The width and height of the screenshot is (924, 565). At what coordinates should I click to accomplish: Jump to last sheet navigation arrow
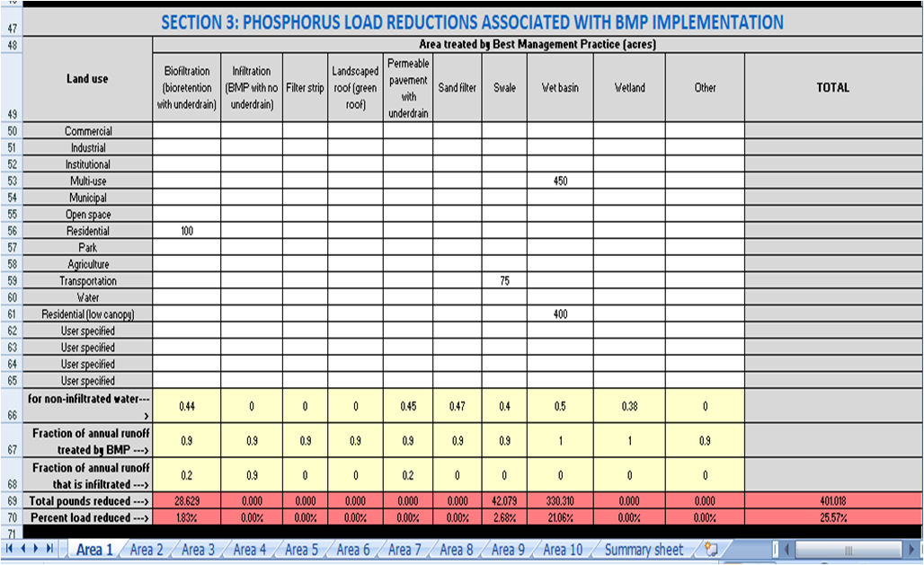click(x=50, y=549)
